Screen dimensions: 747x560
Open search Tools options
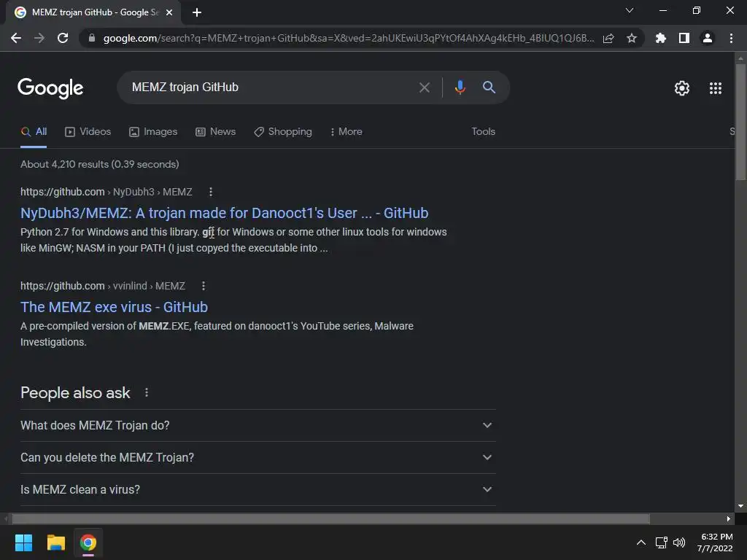(483, 131)
